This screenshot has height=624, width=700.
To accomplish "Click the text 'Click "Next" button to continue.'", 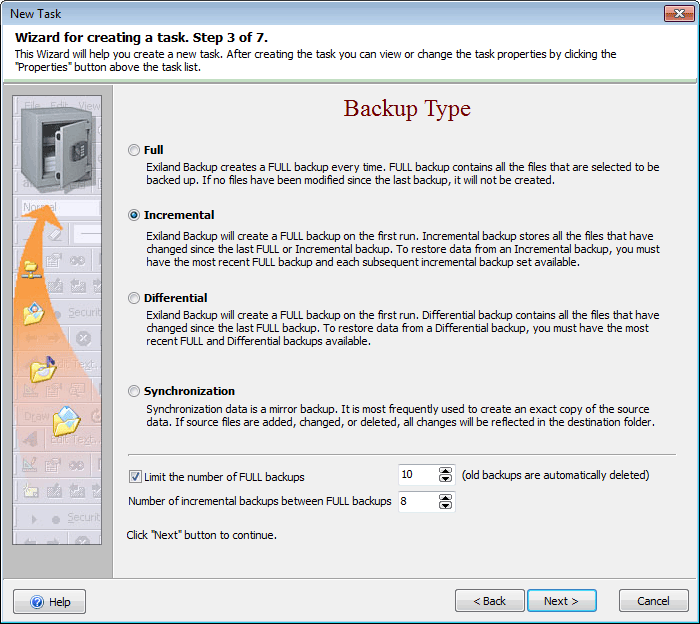I will point(201,535).
